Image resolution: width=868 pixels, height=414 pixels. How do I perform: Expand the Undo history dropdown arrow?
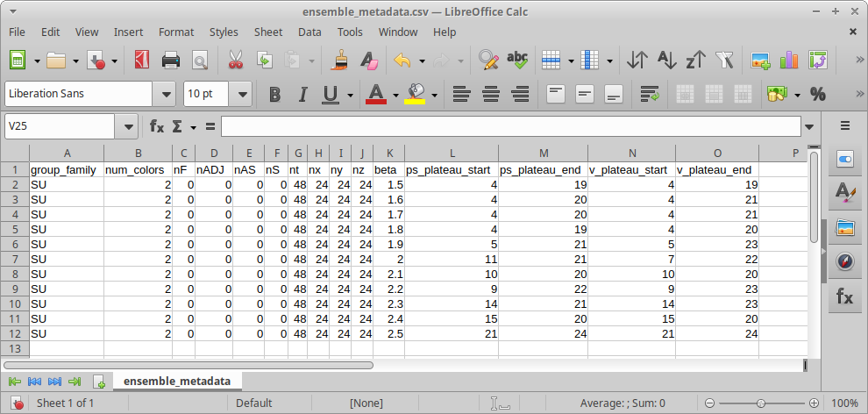click(x=422, y=61)
